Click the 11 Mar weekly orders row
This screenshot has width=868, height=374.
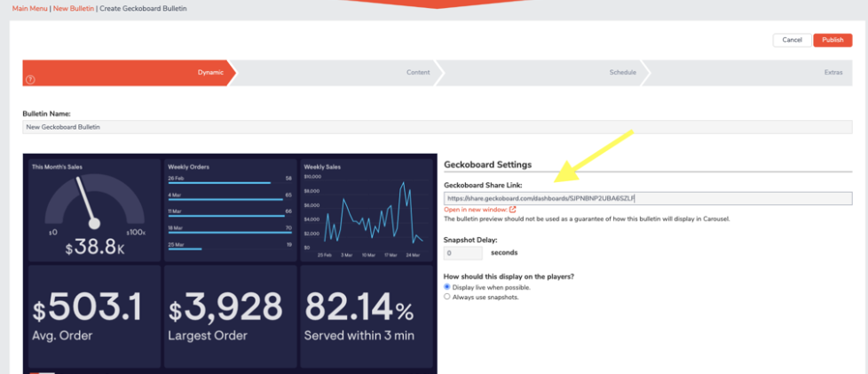230,213
